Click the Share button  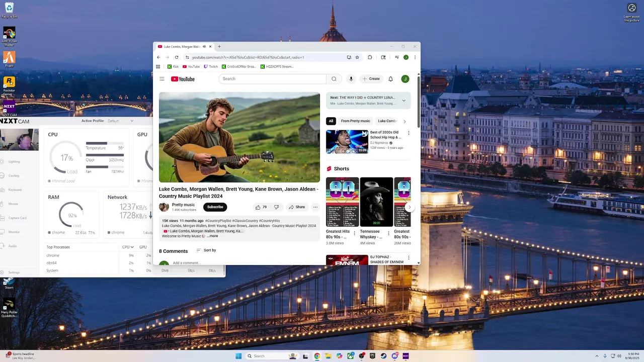[297, 207]
